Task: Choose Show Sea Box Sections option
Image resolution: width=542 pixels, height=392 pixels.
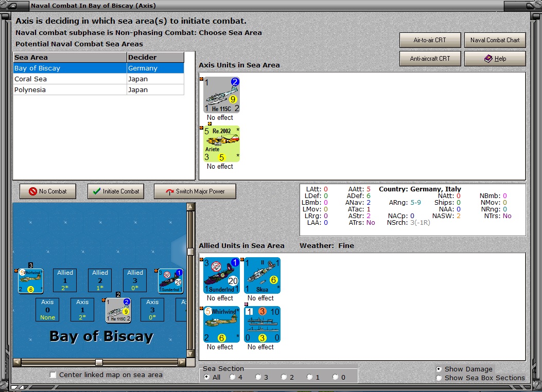Action: pos(439,378)
